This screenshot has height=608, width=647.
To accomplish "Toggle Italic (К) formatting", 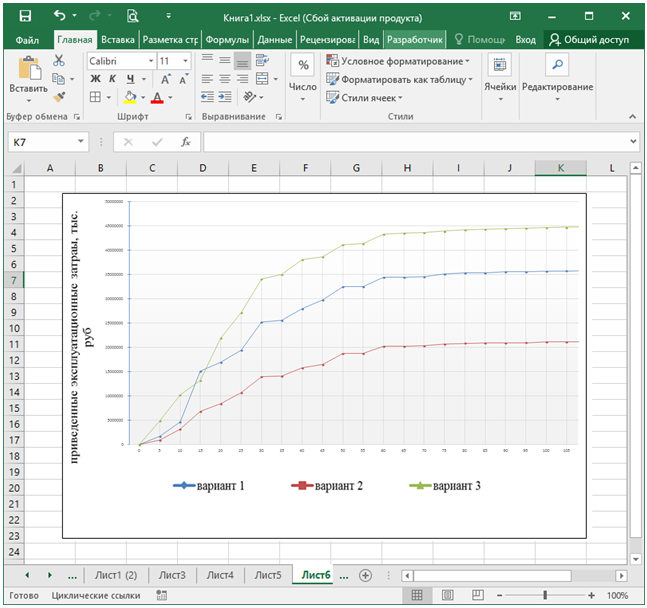I will click(x=112, y=78).
